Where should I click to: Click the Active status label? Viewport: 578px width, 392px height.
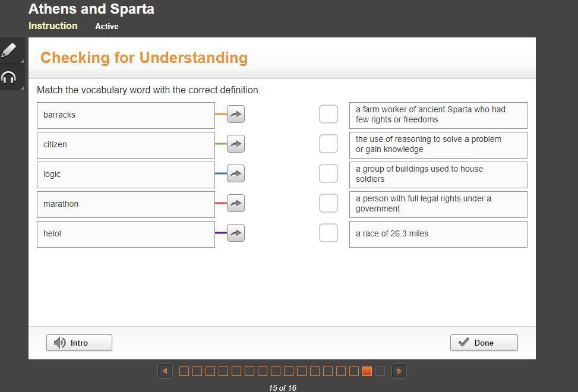107,26
